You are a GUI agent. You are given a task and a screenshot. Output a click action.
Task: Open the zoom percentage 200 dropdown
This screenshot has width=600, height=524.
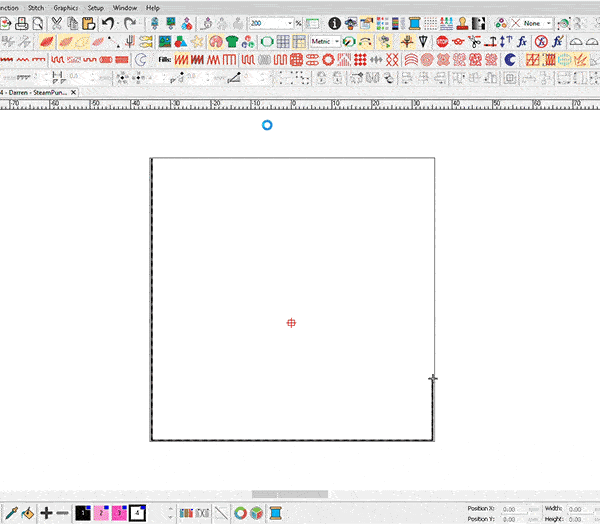pos(290,24)
